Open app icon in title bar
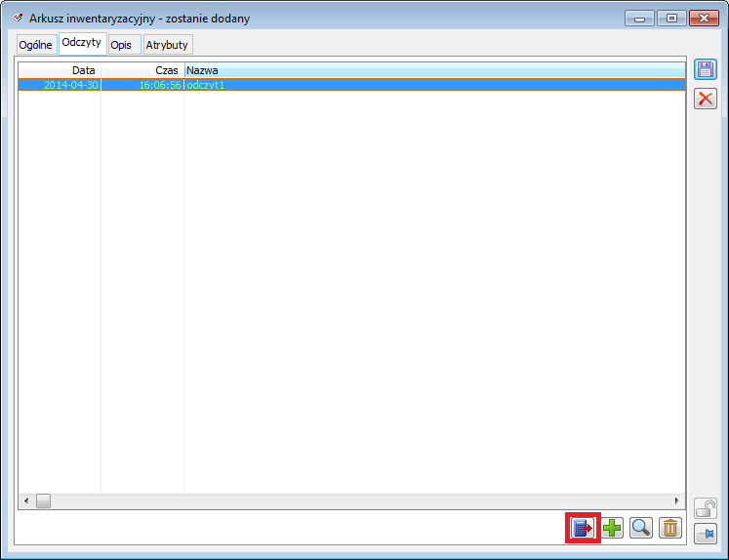729x560 pixels. click(x=19, y=19)
